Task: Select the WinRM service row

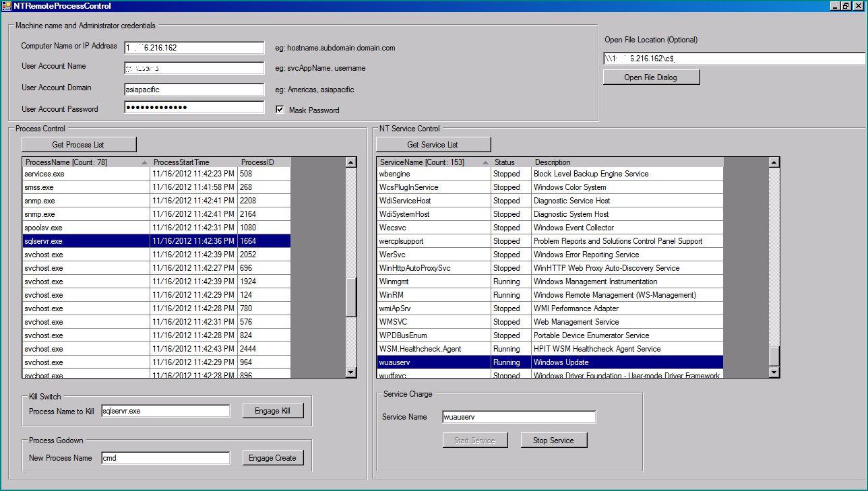Action: (550, 295)
